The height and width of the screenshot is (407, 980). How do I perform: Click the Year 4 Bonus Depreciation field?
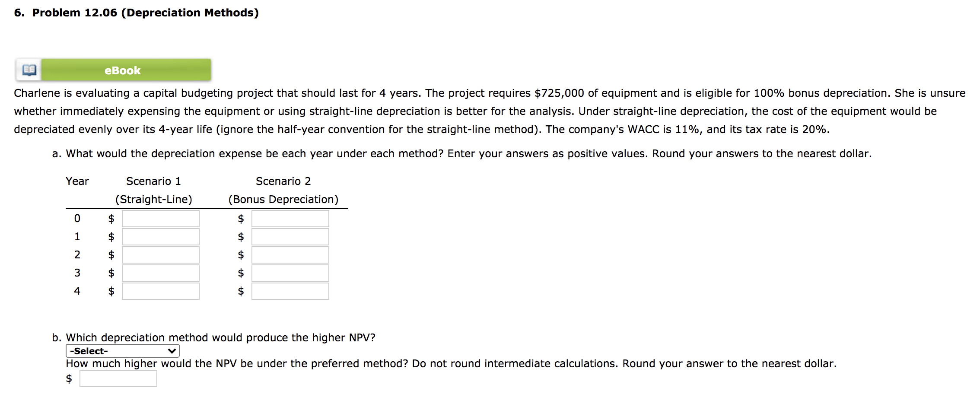[290, 291]
